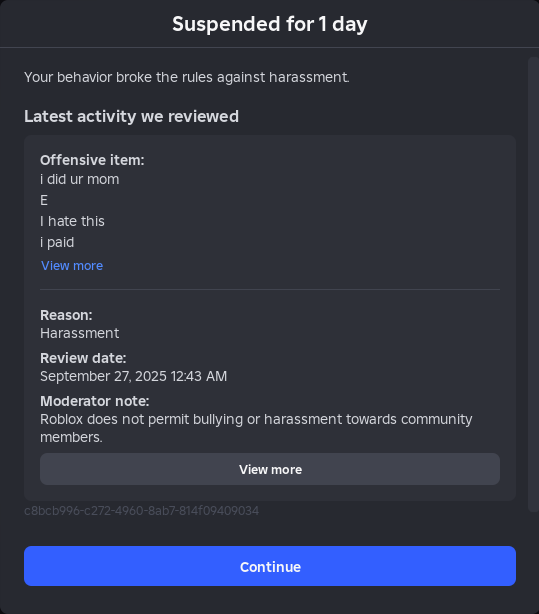Click the moderation ID string c8bcb996
The width and height of the screenshot is (539, 614).
[141, 511]
